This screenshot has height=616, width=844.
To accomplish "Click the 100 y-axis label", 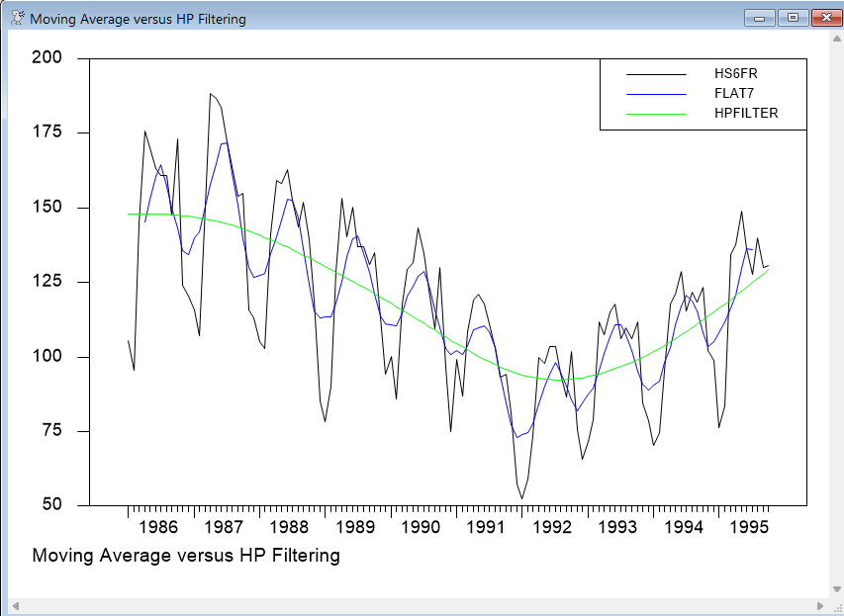I will [47, 357].
